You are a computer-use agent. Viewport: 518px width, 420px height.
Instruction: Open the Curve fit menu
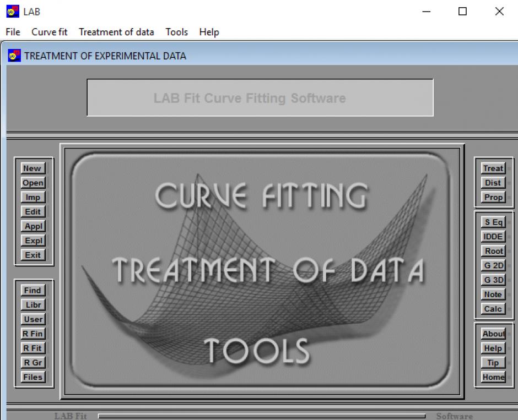[49, 32]
